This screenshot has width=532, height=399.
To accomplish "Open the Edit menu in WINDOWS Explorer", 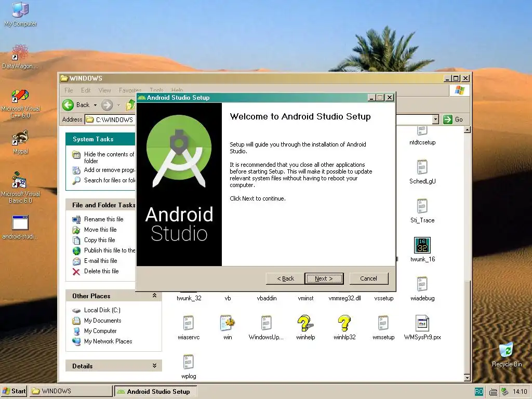I will pyautogui.click(x=86, y=90).
